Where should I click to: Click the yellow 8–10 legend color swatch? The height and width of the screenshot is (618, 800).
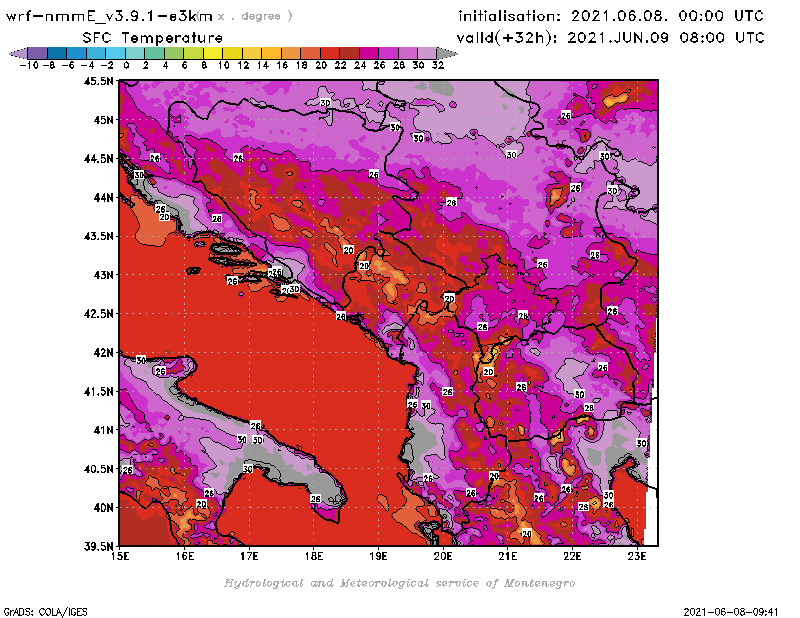tap(213, 53)
